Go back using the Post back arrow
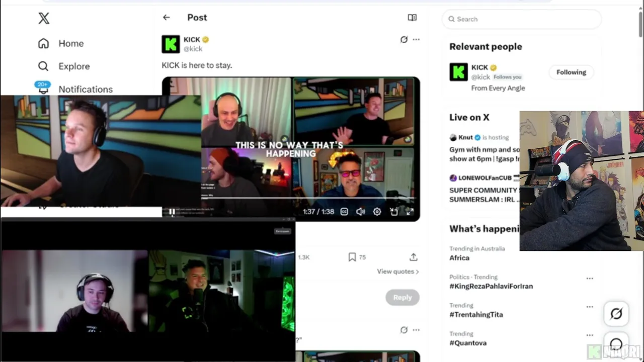The image size is (644, 362). click(166, 17)
